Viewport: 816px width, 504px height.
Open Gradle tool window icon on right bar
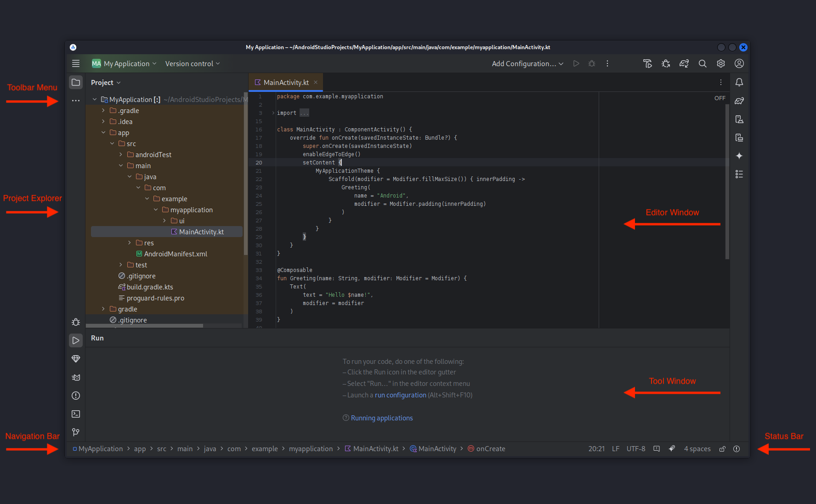(x=739, y=101)
